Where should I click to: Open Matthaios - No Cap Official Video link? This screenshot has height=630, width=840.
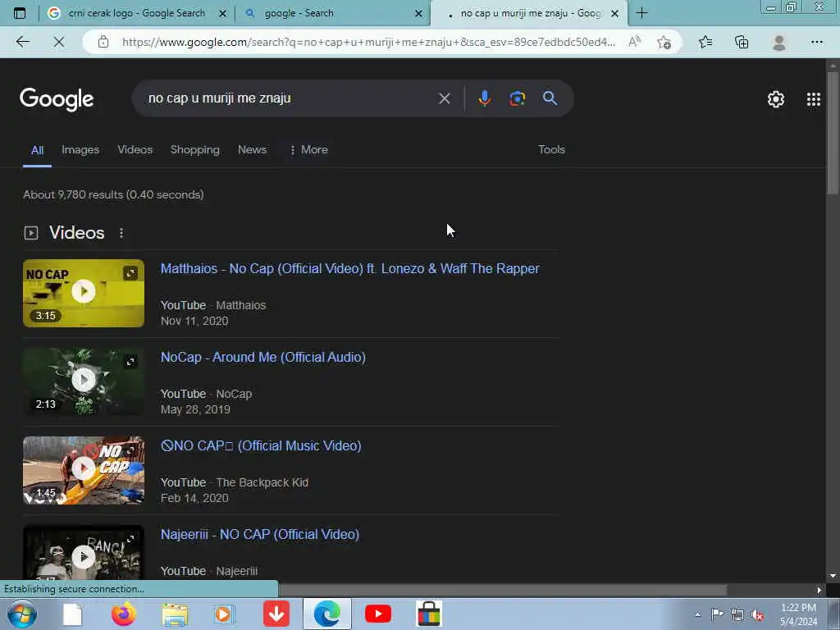tap(349, 268)
